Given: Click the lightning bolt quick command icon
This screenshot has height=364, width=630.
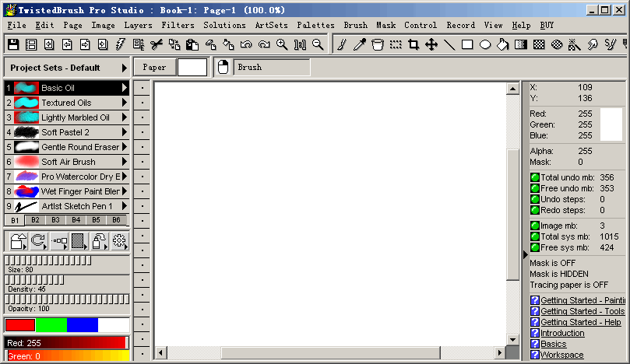Looking at the screenshot, I should click(121, 44).
